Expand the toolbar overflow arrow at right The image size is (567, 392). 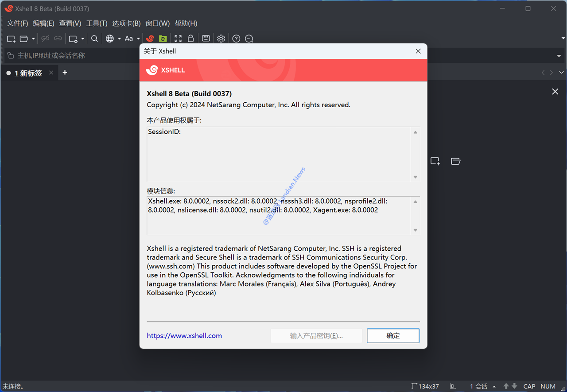[x=563, y=39]
